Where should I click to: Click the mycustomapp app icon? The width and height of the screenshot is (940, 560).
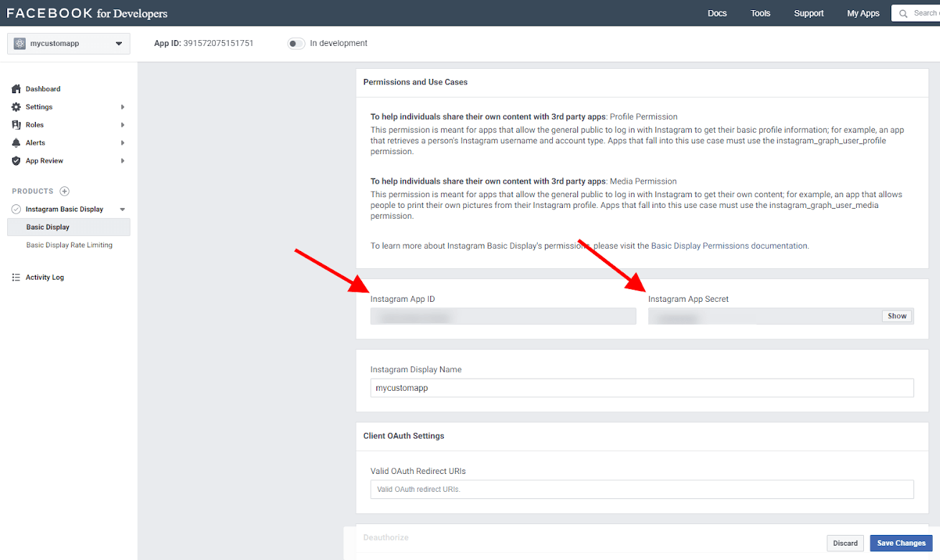19,44
